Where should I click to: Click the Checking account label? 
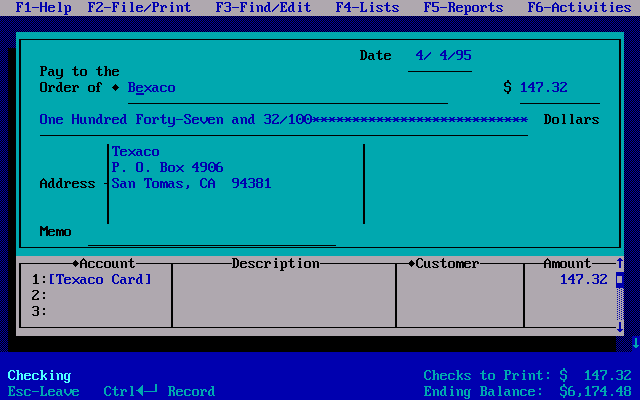point(39,376)
